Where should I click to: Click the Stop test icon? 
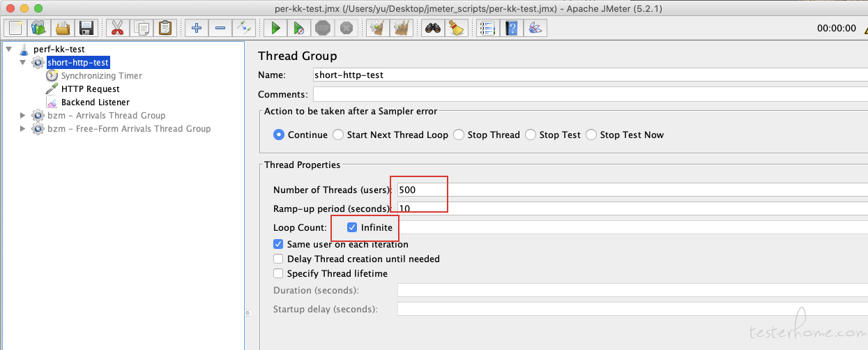coord(323,28)
